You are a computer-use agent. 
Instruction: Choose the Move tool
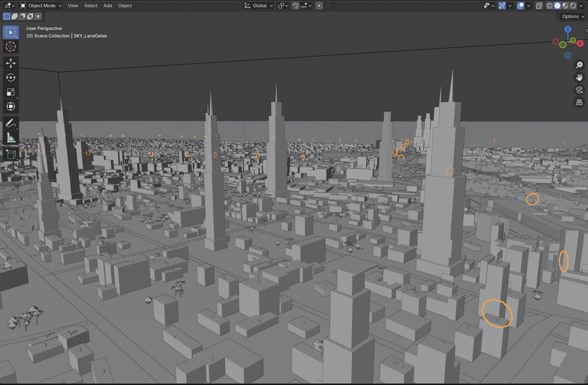tap(11, 63)
